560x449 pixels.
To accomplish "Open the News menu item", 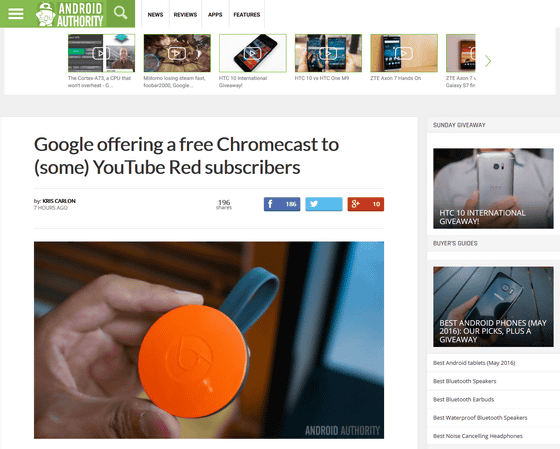I will tap(155, 15).
